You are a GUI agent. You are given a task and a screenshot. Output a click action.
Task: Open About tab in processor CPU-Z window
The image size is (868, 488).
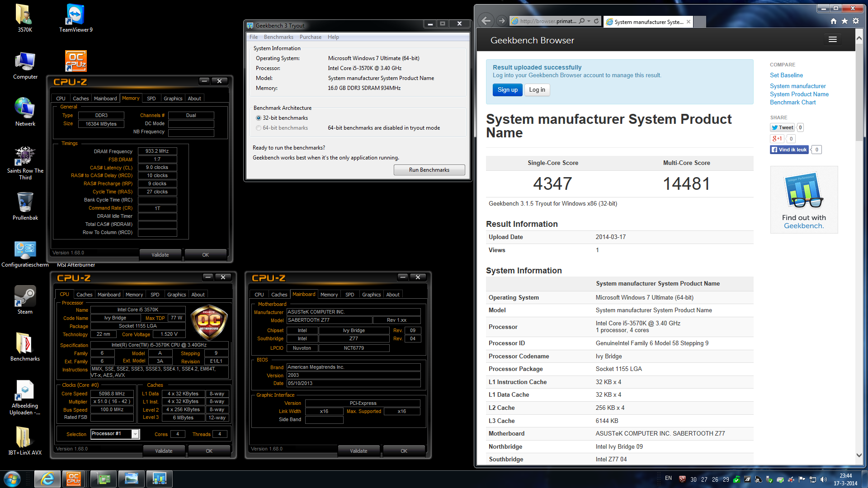coord(198,295)
